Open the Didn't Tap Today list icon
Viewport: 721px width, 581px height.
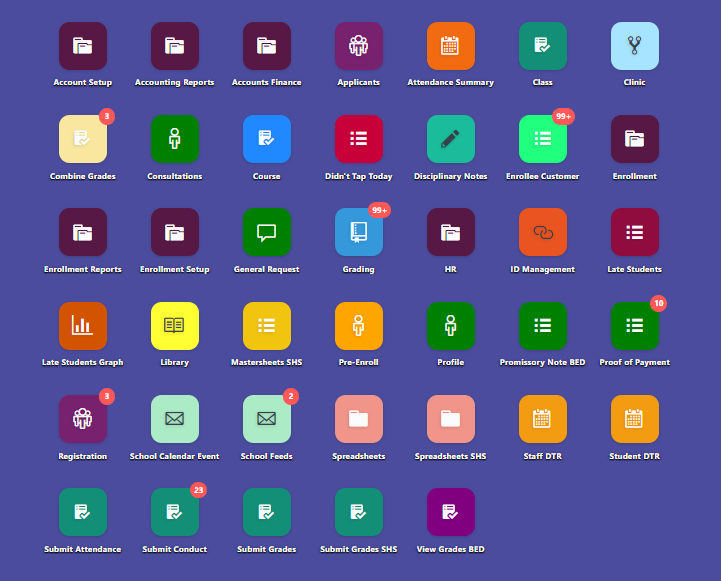coord(359,139)
